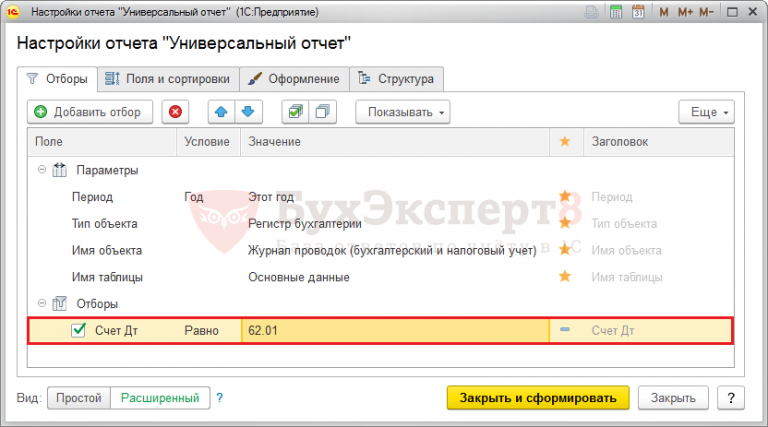Move filter up with blue arrow
The width and height of the screenshot is (768, 427).
coord(221,112)
